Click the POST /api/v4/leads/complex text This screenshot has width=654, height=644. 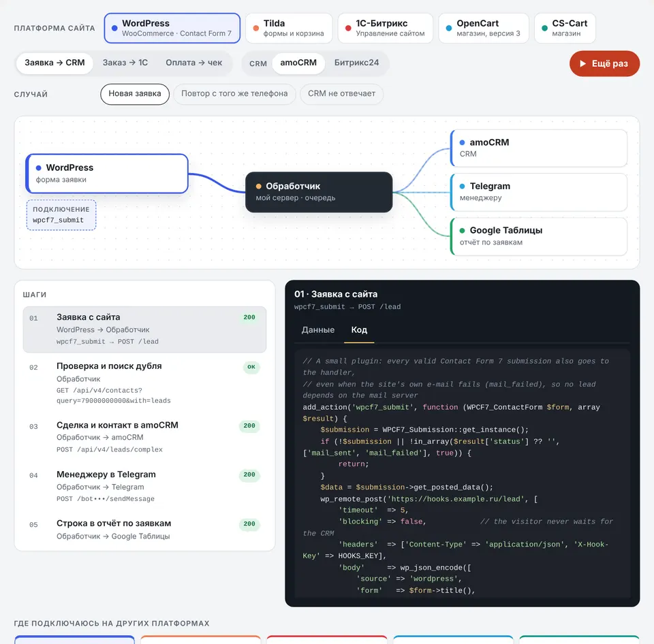[110, 450]
